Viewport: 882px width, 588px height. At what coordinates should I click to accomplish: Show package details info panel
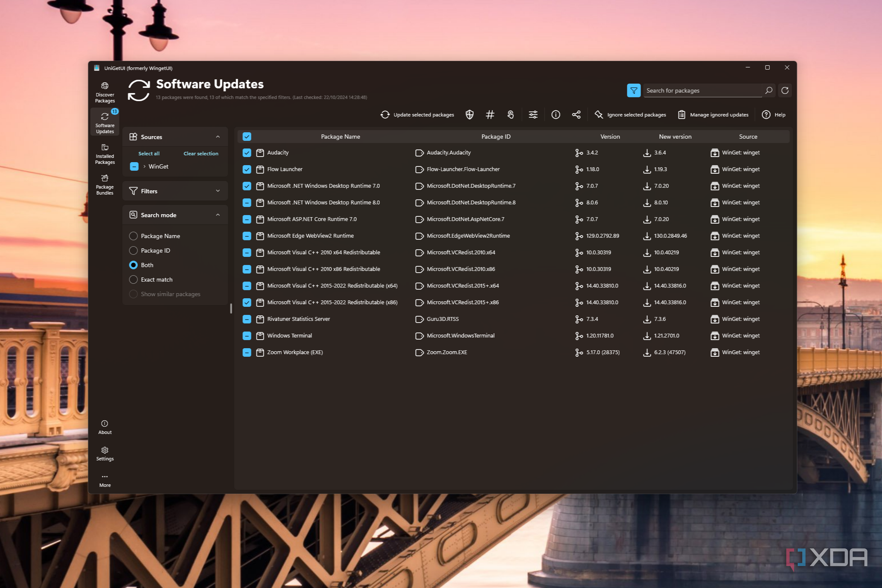(556, 114)
